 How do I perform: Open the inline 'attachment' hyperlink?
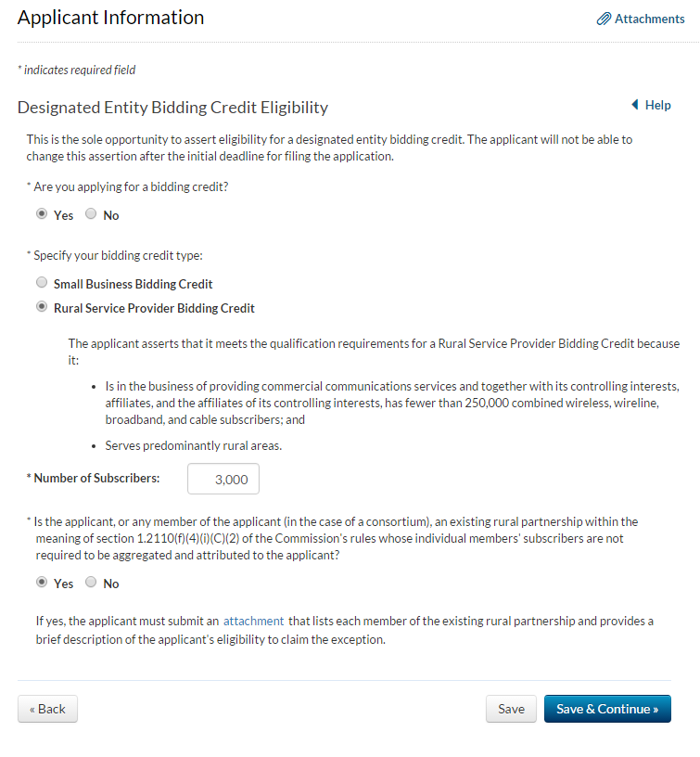(253, 621)
